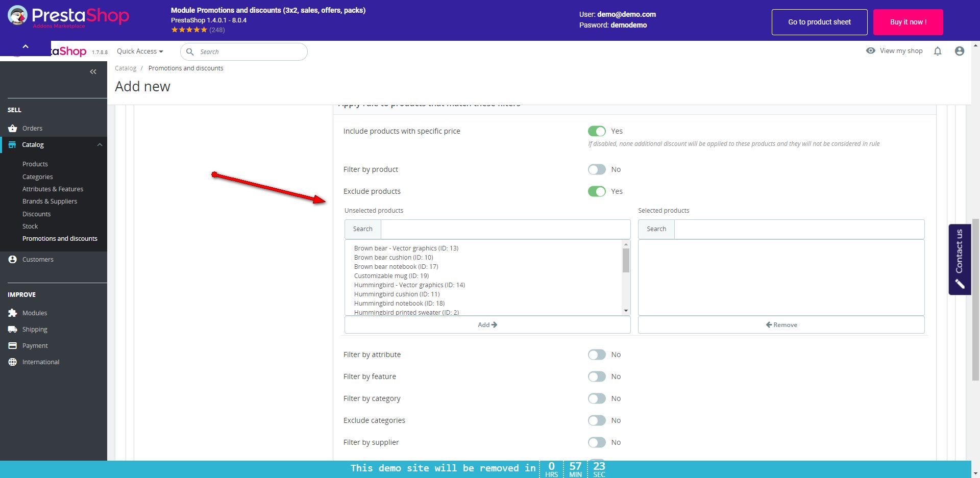Viewport: 980px width, 478px height.
Task: Click the Shipping truck icon
Action: pos(13,330)
